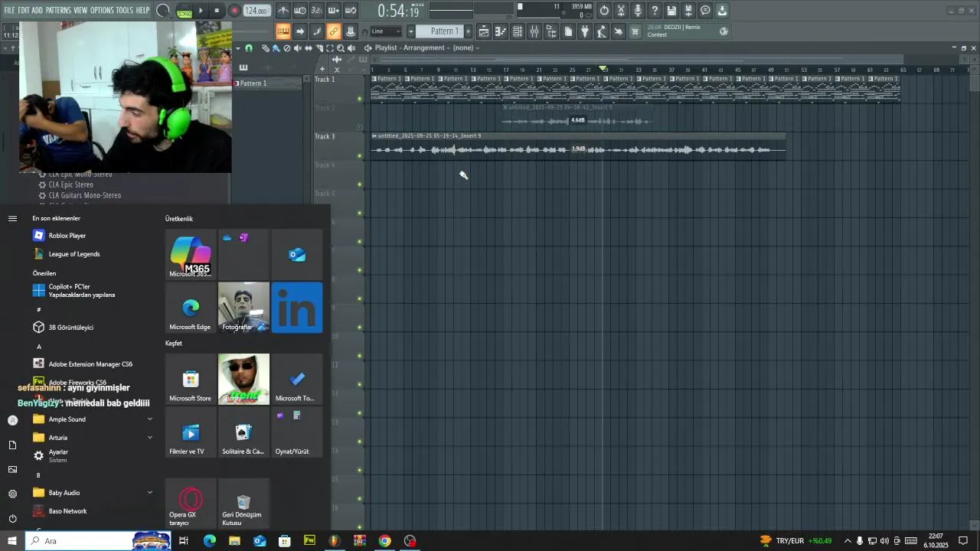
Task: Toggle loop recording icon
Action: coord(351,11)
